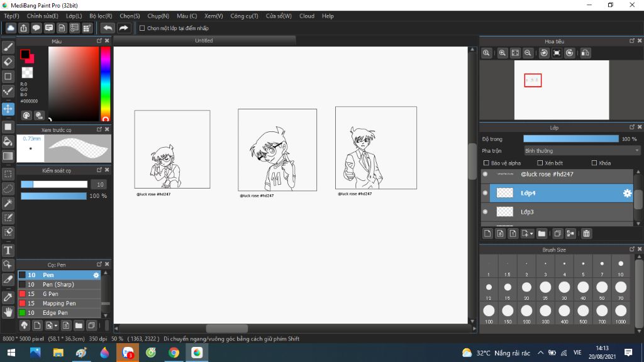Click the Undo arrow in toolbar
Viewport: 644px width, 362px height.
[x=108, y=28]
